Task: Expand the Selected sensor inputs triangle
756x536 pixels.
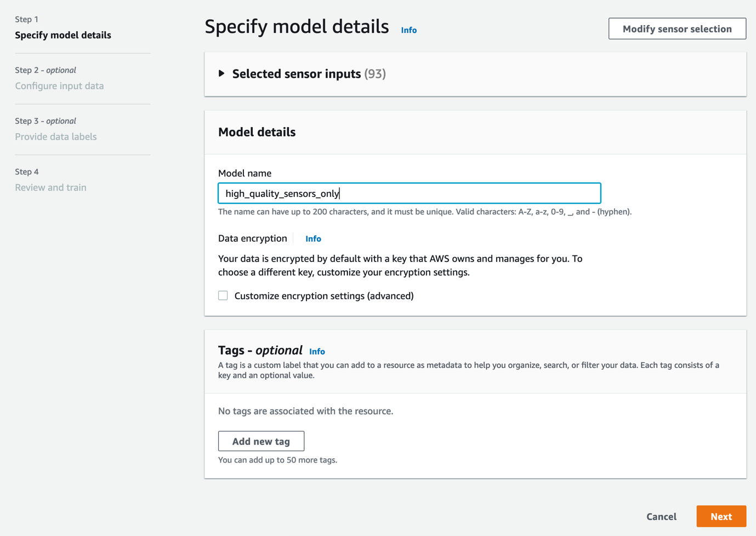Action: (221, 73)
